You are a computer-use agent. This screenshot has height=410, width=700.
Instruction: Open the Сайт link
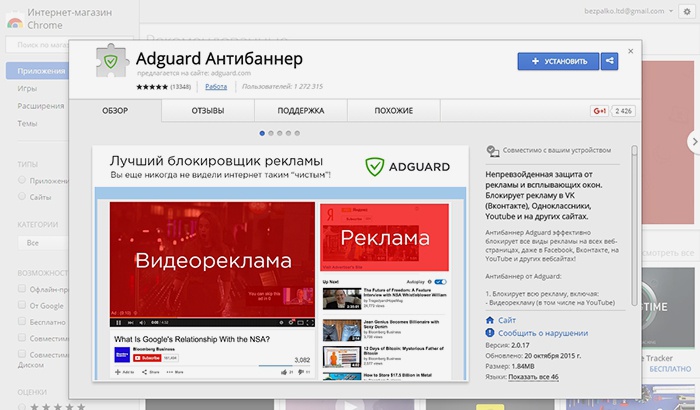click(x=507, y=320)
